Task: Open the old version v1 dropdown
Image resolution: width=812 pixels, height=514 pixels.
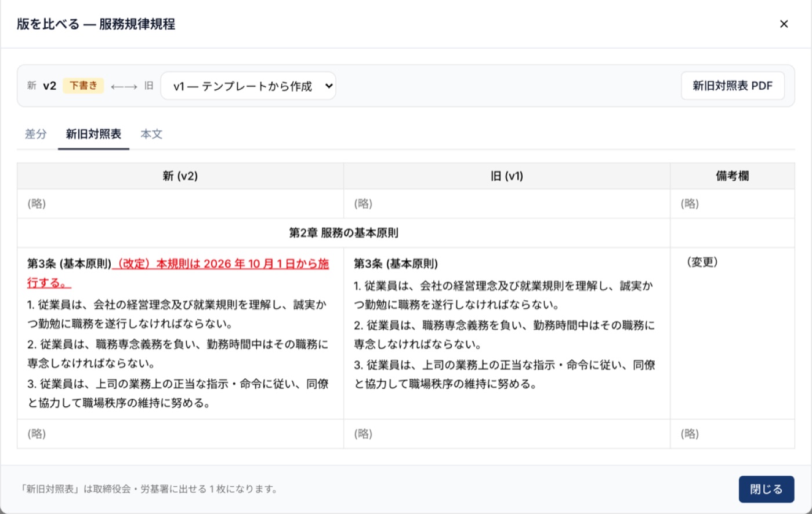Action: (248, 86)
